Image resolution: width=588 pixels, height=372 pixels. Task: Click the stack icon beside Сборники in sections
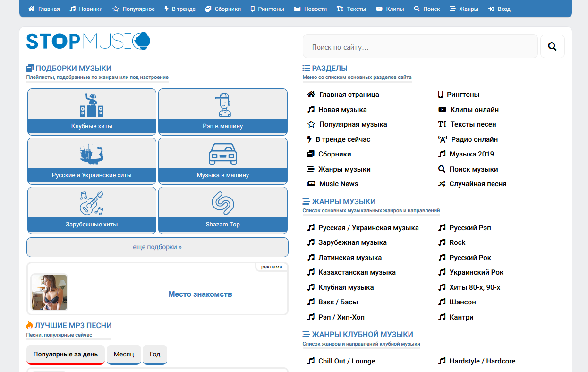point(311,154)
